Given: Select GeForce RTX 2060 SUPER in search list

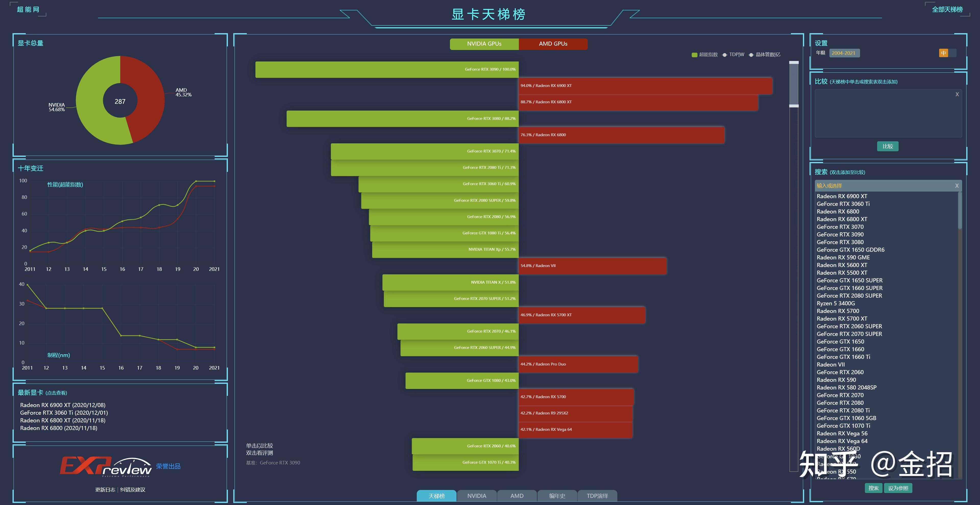Looking at the screenshot, I should [849, 326].
